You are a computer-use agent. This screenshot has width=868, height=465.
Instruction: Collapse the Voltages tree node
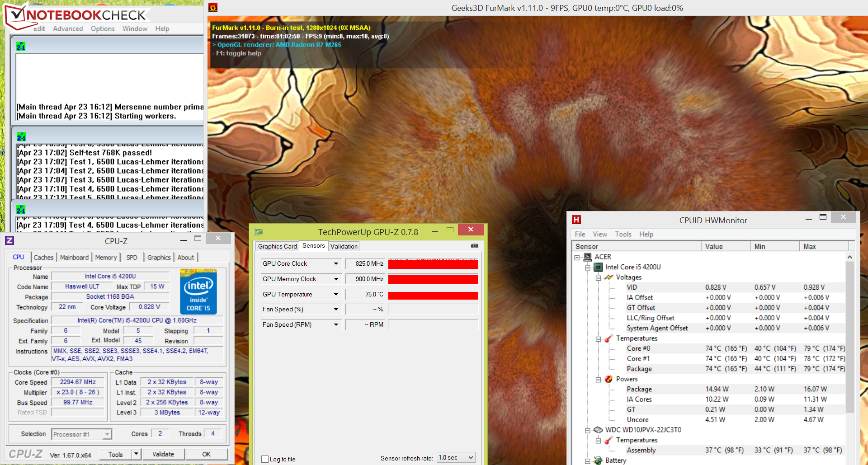pos(598,278)
